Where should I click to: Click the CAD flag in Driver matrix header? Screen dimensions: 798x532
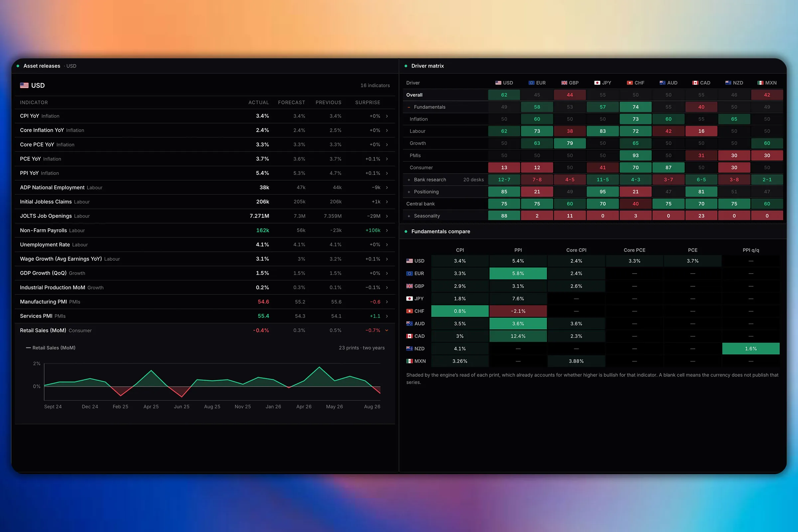coord(695,83)
